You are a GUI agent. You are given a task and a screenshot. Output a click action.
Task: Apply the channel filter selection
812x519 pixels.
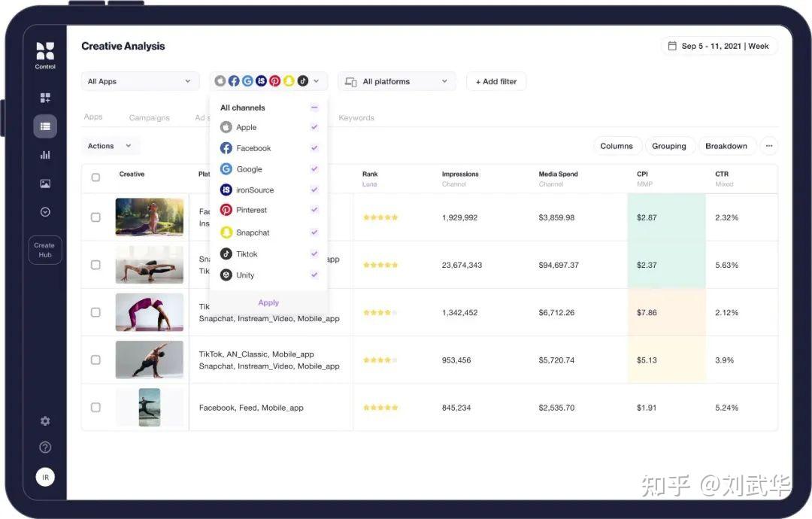click(268, 302)
